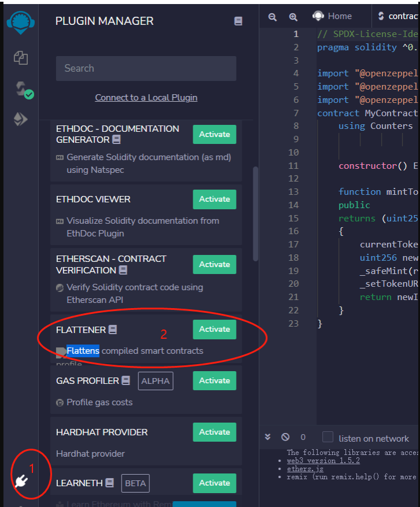The image size is (420, 507).
Task: Click line number 7 in the editor
Action: pyautogui.click(x=296, y=113)
